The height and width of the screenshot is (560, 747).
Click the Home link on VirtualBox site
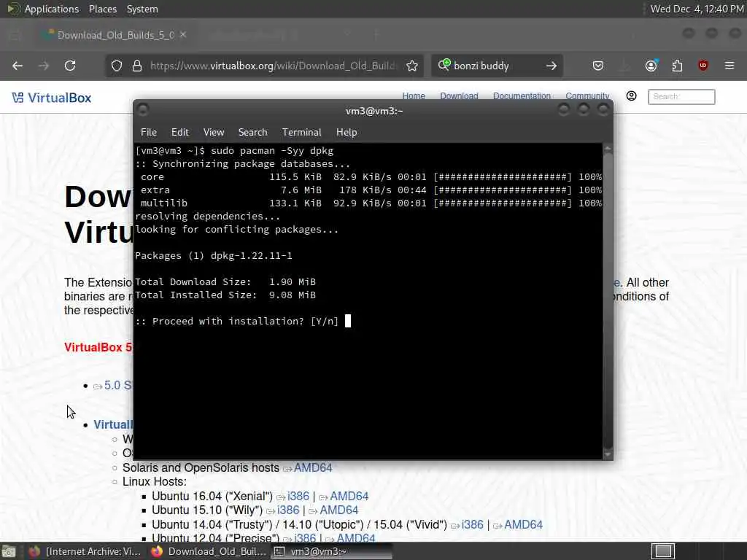[x=413, y=96]
